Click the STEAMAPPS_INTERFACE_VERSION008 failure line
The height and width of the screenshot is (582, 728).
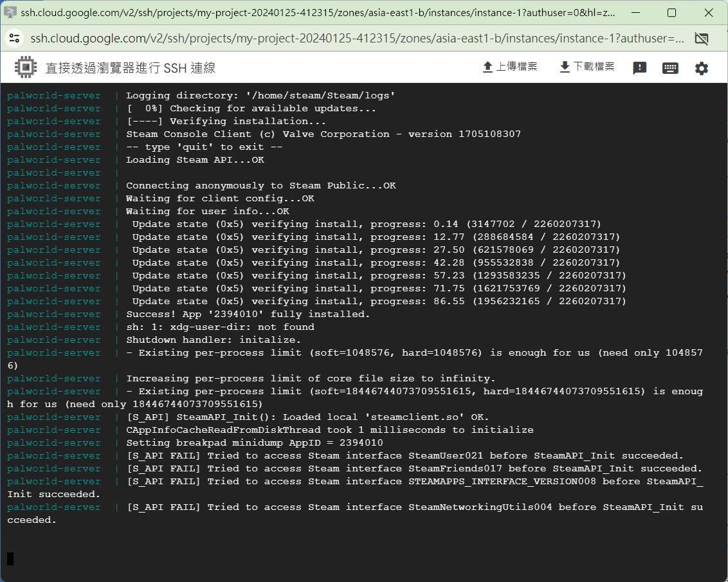click(x=355, y=487)
